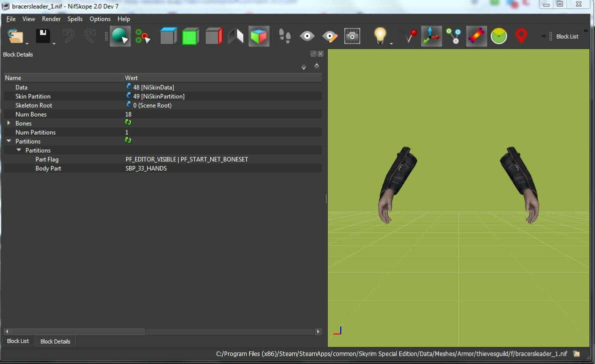The height and width of the screenshot is (364, 595).
Task: Toggle the Select Object sphere tool
Action: 120,36
